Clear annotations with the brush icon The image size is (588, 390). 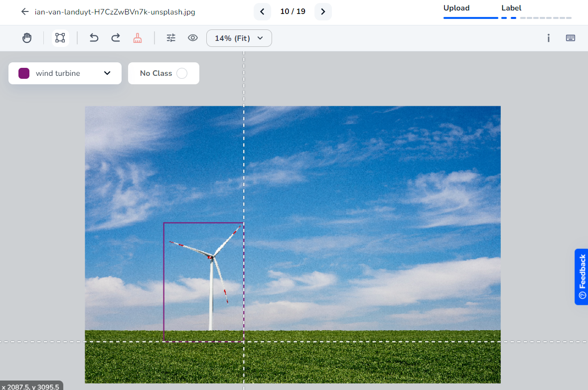point(138,38)
